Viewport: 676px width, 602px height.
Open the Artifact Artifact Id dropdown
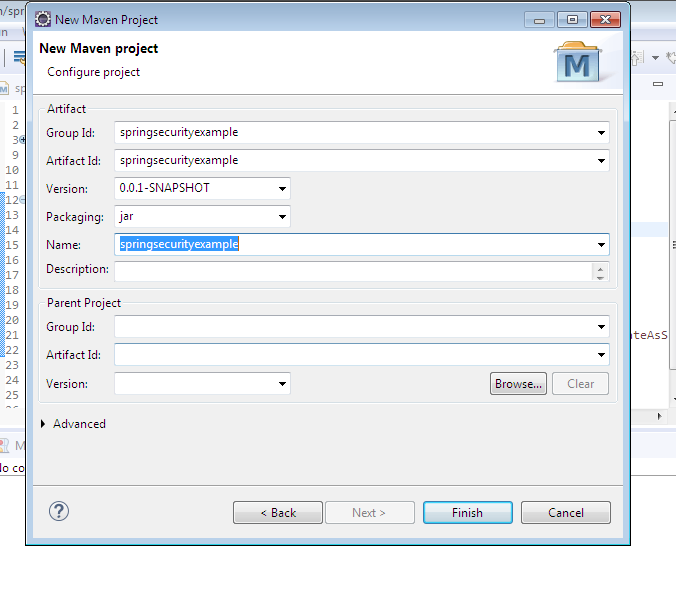click(x=601, y=161)
